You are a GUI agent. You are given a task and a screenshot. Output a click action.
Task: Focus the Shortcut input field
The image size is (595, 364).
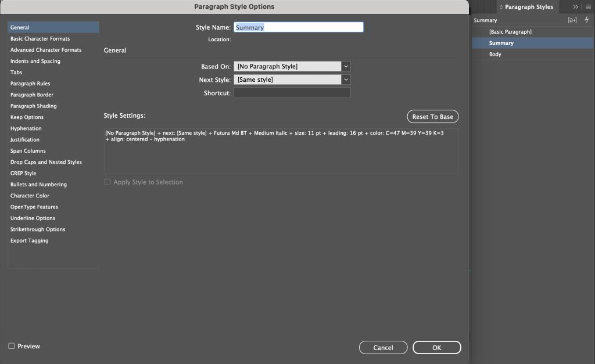pyautogui.click(x=292, y=93)
